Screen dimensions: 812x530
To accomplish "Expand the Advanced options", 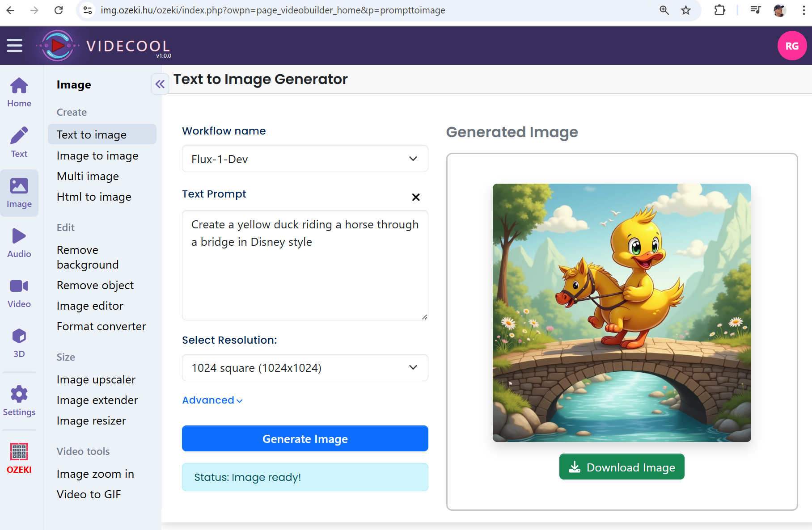I will (212, 400).
